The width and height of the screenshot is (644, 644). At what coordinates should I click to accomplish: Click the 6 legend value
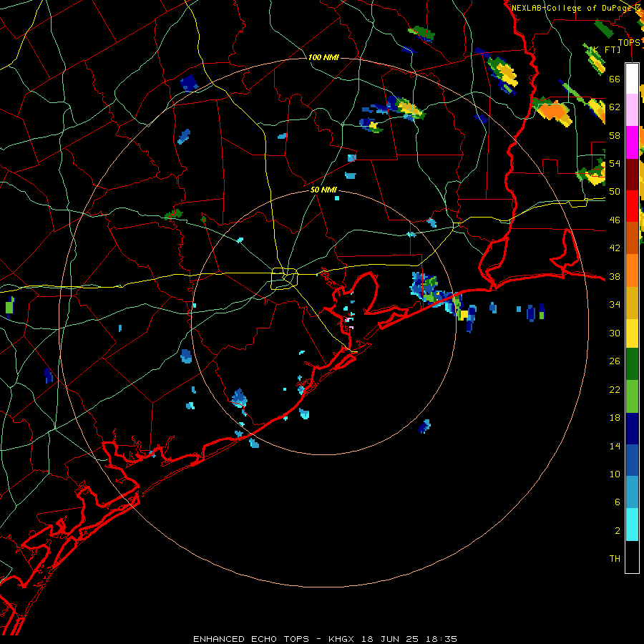tap(617, 502)
